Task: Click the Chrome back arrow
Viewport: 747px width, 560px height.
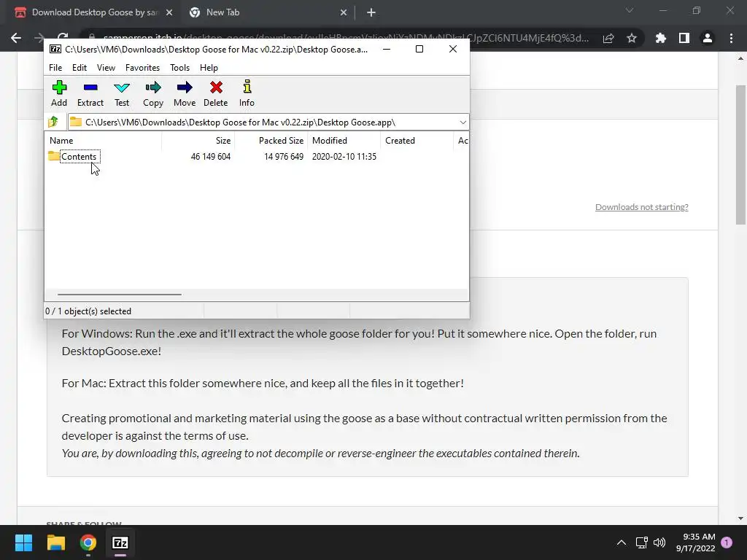Action: 16,38
